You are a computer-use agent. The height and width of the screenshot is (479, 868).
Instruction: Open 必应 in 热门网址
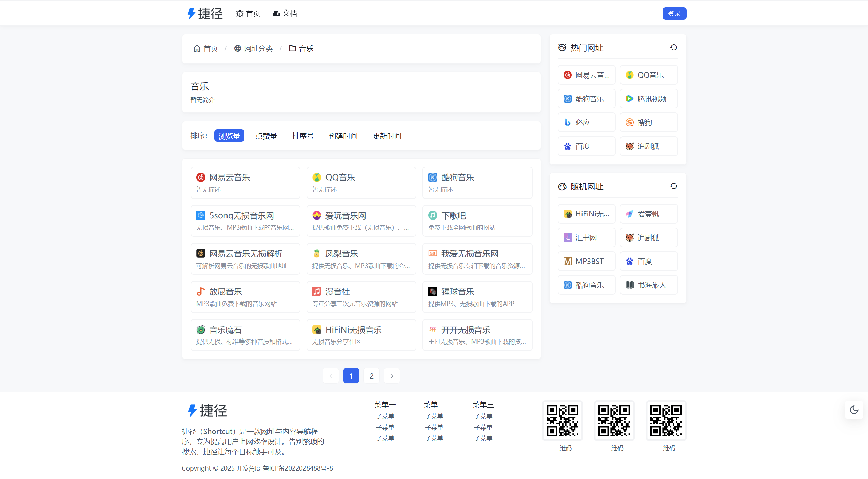coord(587,122)
